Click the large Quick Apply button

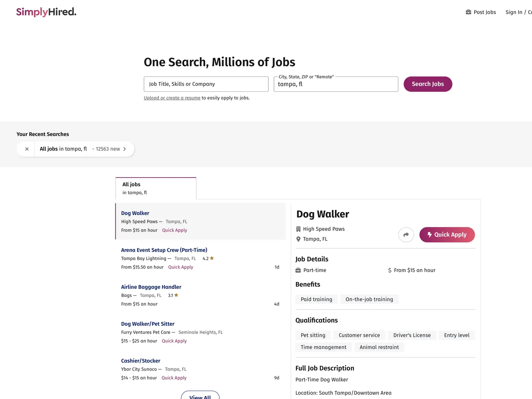pos(447,235)
